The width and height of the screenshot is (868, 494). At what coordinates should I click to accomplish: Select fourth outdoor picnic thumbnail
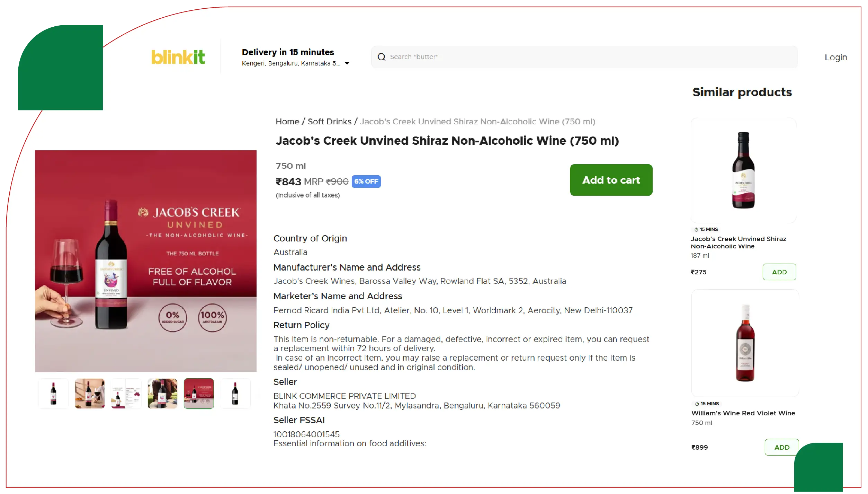162,394
